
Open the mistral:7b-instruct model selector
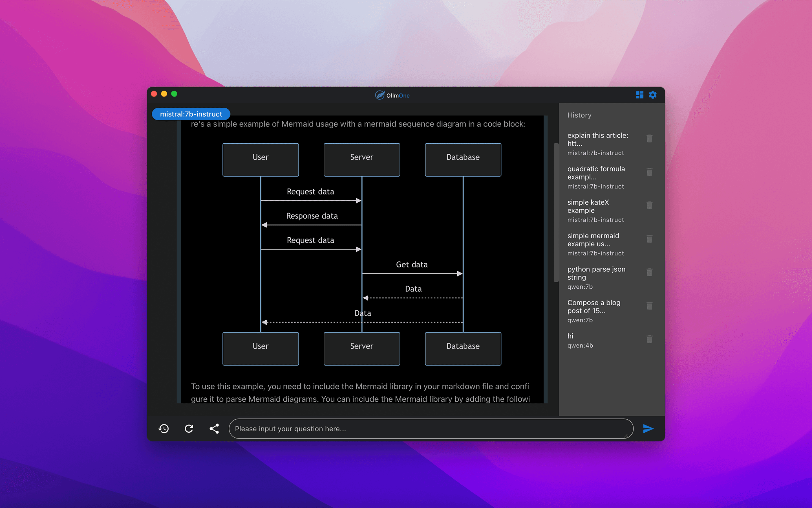click(191, 114)
